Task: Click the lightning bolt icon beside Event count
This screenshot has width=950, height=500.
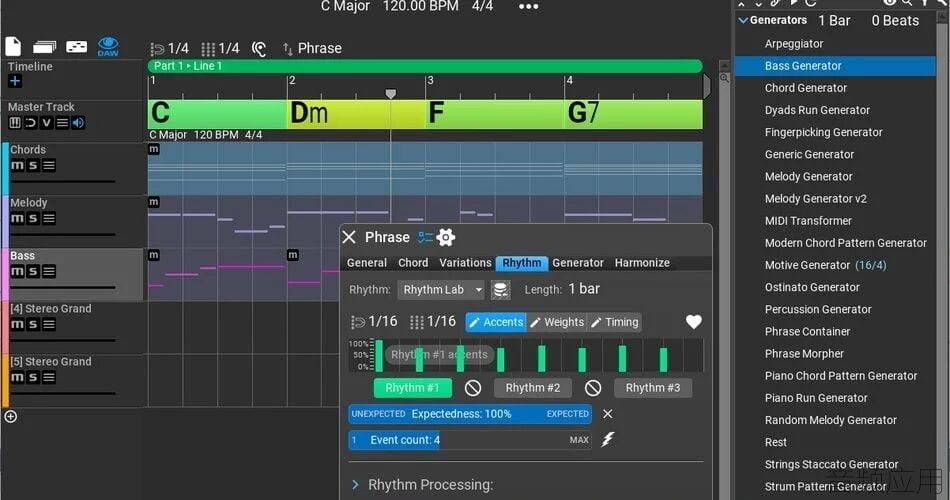Action: click(x=608, y=439)
